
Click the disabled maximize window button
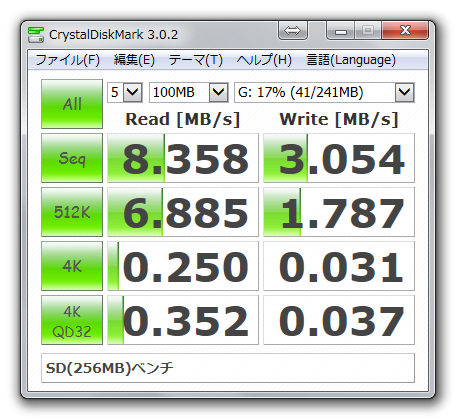[368, 31]
